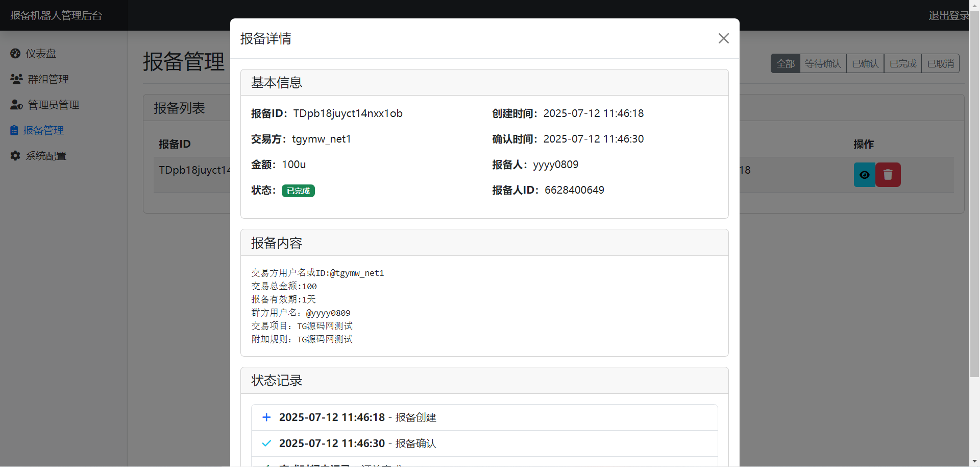Viewport: 980px width, 467px height.
Task: Filter list by 已取消 status
Action: pyautogui.click(x=940, y=64)
